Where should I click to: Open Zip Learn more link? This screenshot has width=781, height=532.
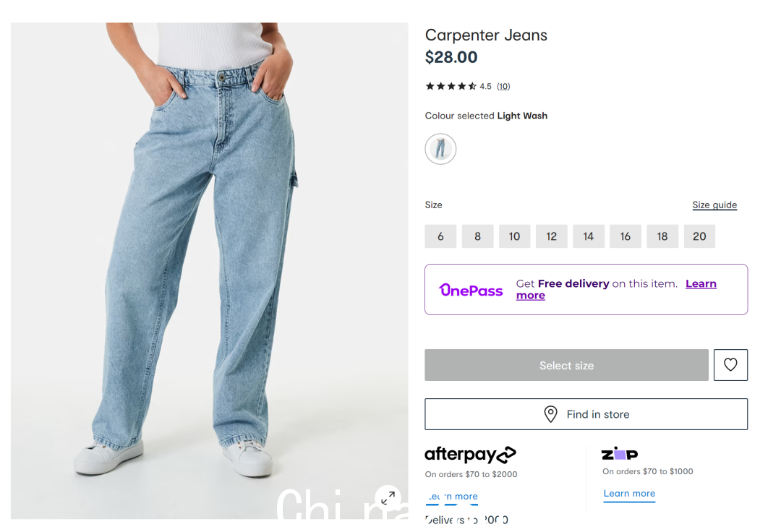tap(629, 494)
